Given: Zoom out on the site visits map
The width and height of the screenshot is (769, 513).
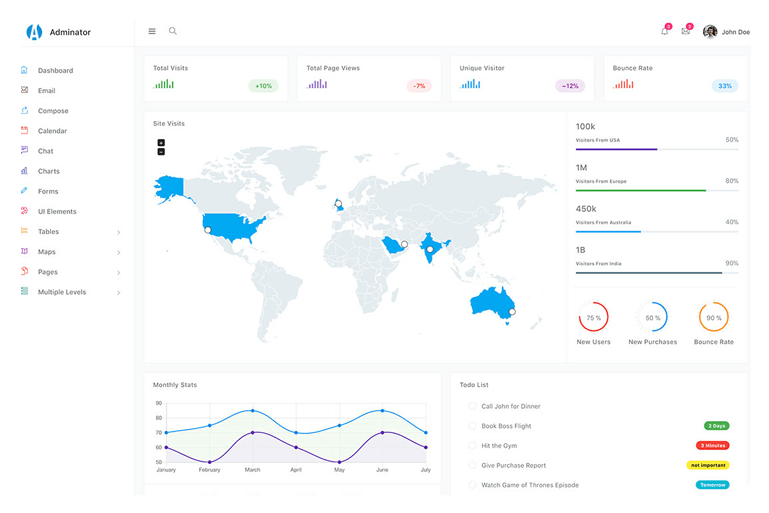Looking at the screenshot, I should click(161, 152).
